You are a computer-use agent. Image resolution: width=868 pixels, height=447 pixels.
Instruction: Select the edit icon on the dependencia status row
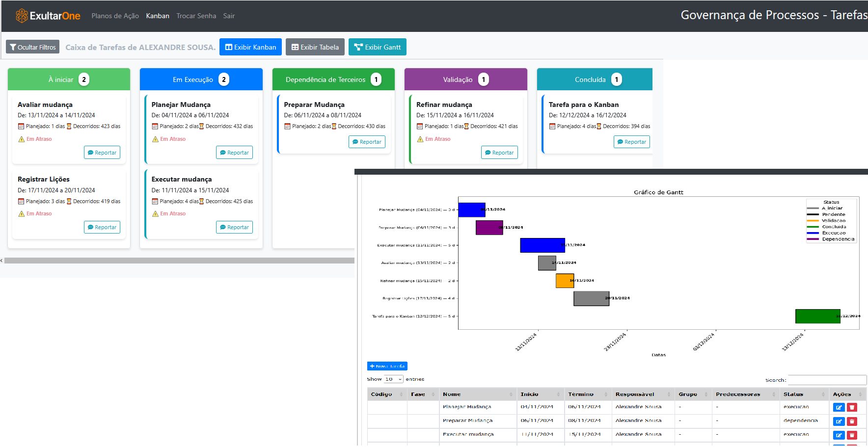[x=839, y=421]
